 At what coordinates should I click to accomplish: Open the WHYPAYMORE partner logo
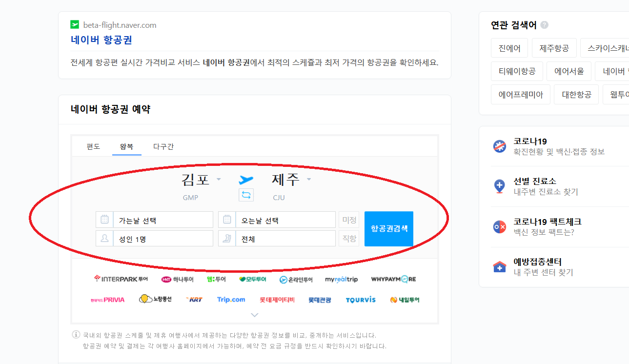click(x=393, y=279)
